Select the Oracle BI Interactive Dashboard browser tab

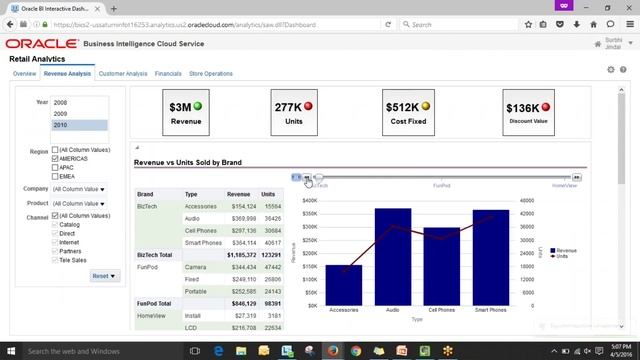click(x=54, y=9)
